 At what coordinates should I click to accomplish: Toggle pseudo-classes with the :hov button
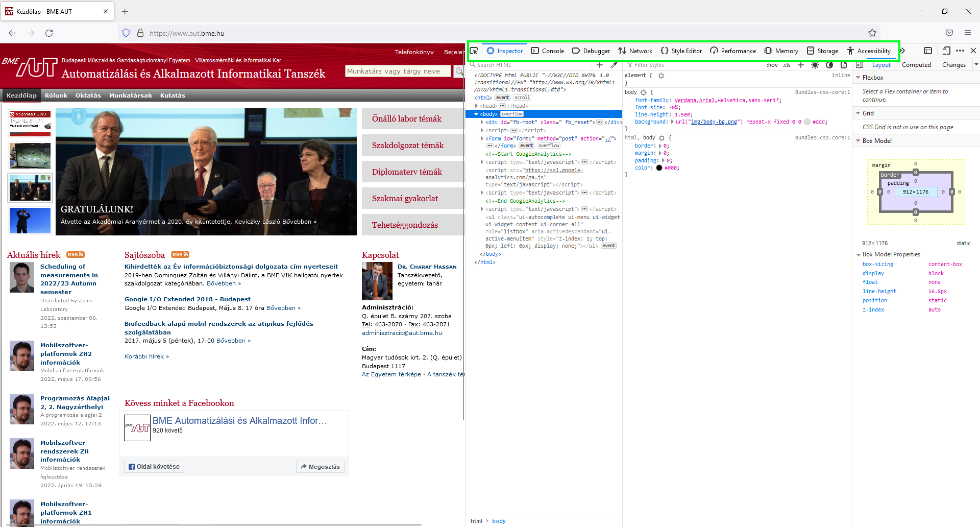point(772,65)
